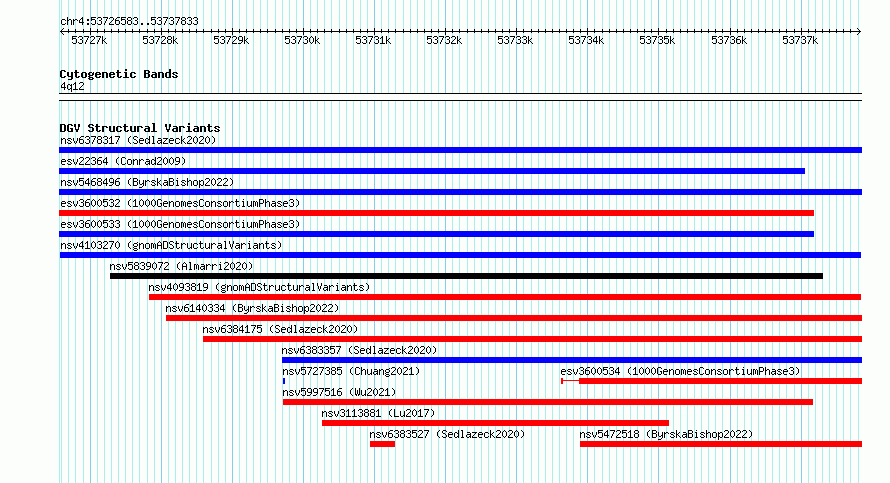Click the 53736k ruler position
Viewport: 890px width, 483px height.
729,40
